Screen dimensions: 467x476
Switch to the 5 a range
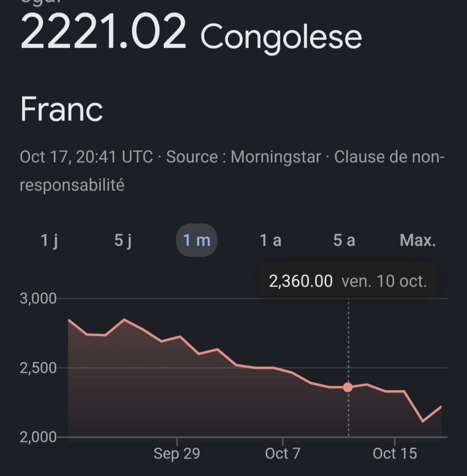coord(344,241)
